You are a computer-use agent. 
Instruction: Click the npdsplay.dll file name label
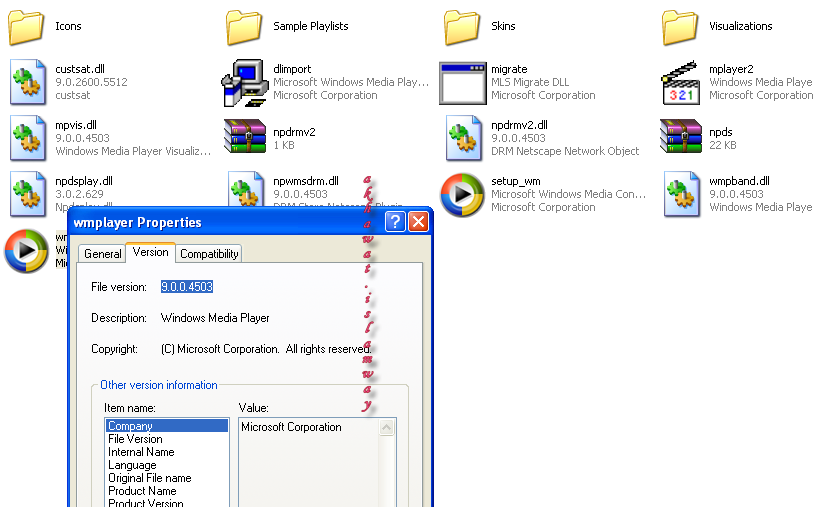(83, 181)
